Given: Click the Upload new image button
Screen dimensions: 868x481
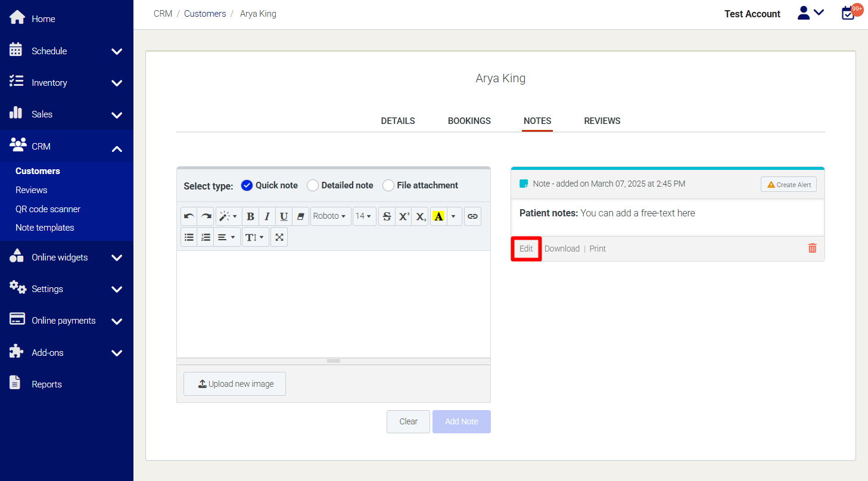Looking at the screenshot, I should tap(235, 384).
